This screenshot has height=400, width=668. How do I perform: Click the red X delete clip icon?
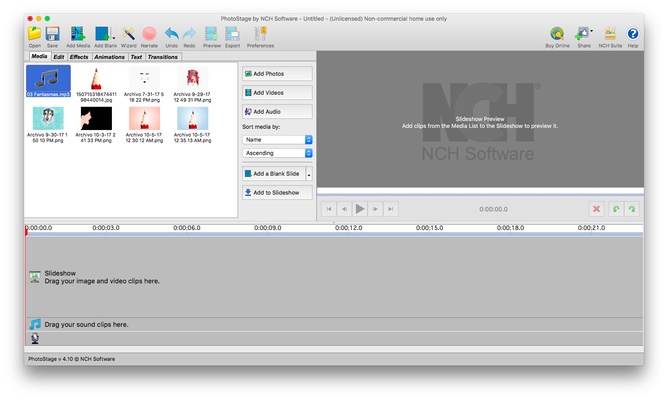596,209
